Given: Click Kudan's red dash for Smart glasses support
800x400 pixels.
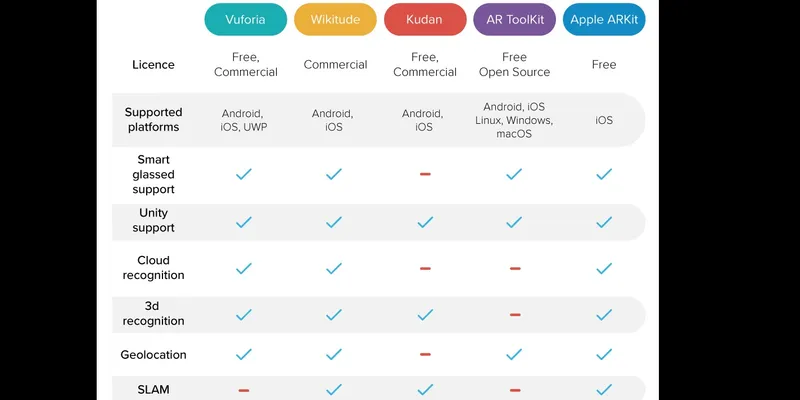Looking at the screenshot, I should (x=425, y=174).
